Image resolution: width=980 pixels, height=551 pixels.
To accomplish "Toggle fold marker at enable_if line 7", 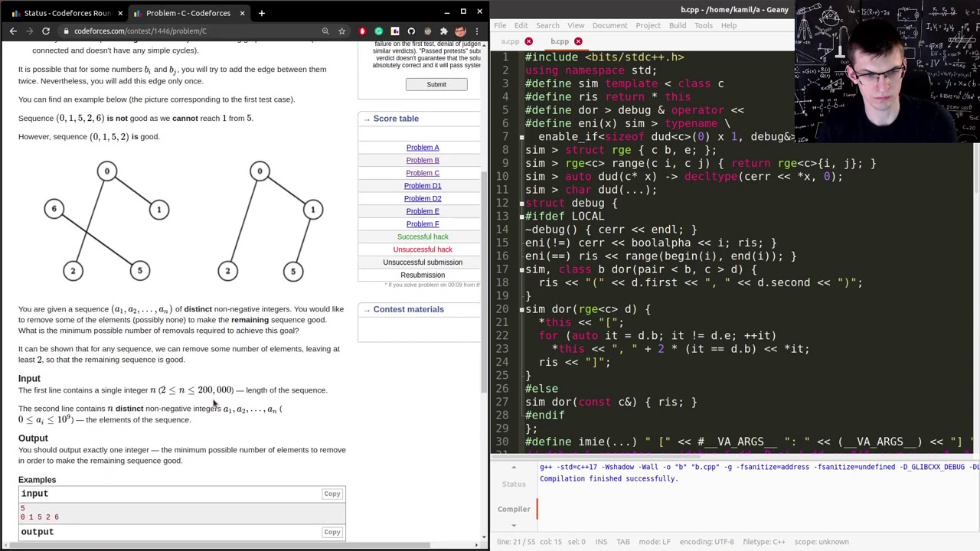I will (521, 136).
